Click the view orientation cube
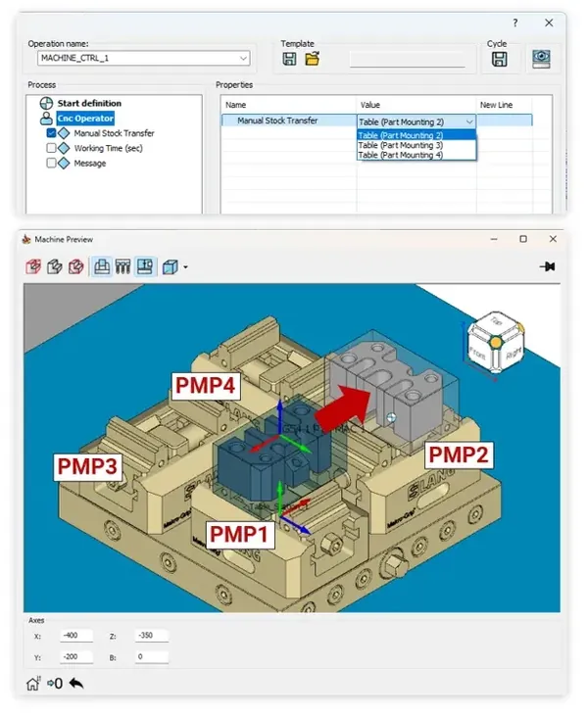Screen dimensions: 588x716 pyautogui.click(x=496, y=342)
